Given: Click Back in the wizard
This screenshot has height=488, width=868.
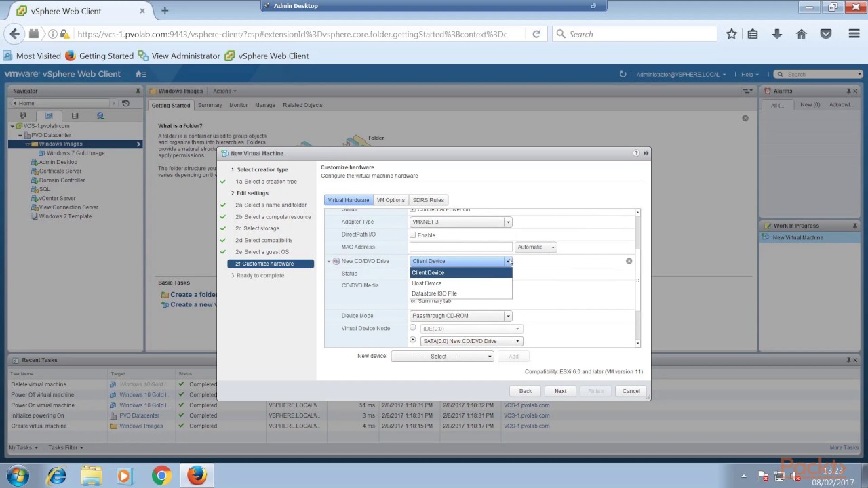Looking at the screenshot, I should point(526,391).
